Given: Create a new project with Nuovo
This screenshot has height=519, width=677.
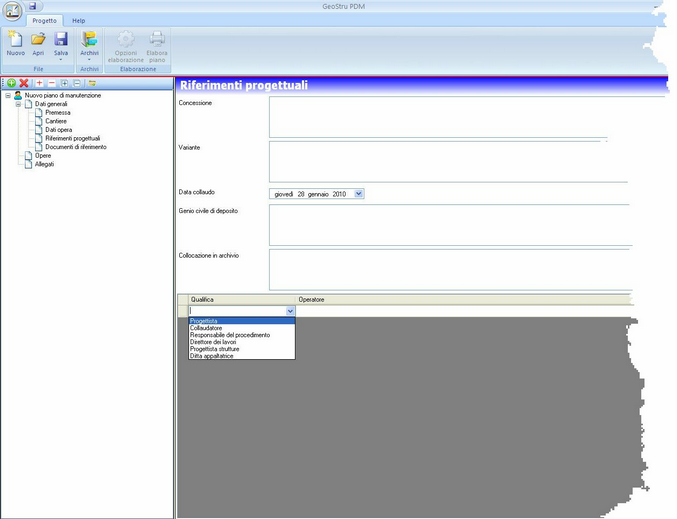Looking at the screenshot, I should coord(16,43).
